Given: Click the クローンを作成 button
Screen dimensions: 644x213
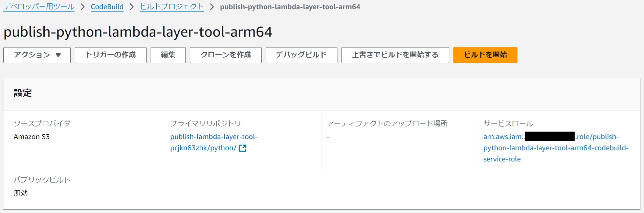Looking at the screenshot, I should point(226,55).
